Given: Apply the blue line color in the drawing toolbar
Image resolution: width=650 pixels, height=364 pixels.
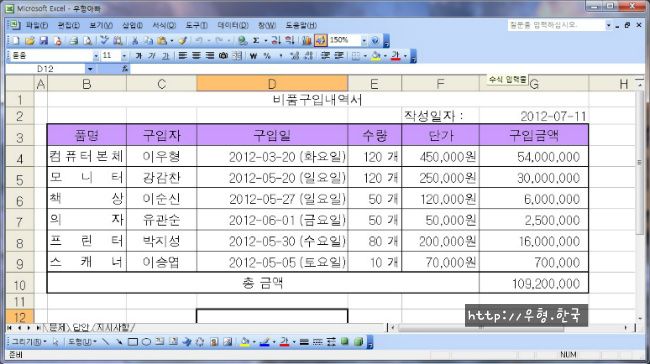Looking at the screenshot, I should [x=264, y=342].
